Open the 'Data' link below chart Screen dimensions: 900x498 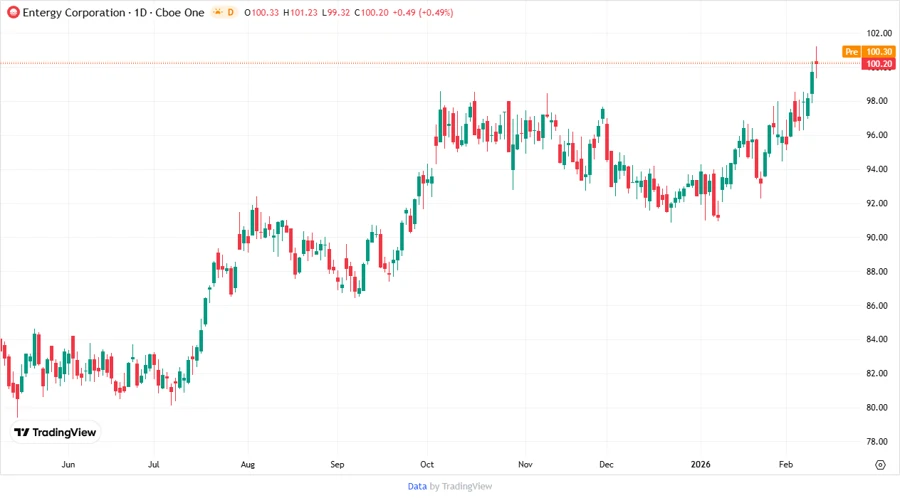tap(417, 487)
